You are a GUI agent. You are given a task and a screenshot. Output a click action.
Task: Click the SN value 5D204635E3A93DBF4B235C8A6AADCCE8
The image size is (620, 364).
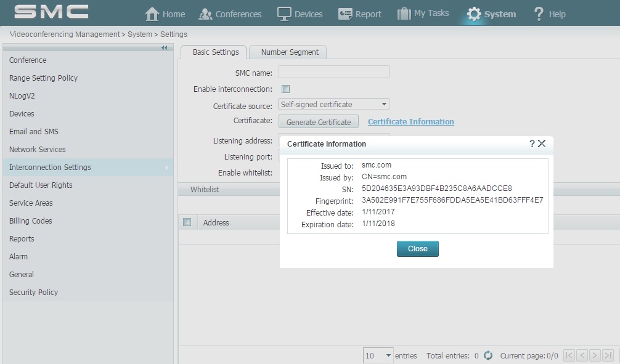pyautogui.click(x=436, y=188)
